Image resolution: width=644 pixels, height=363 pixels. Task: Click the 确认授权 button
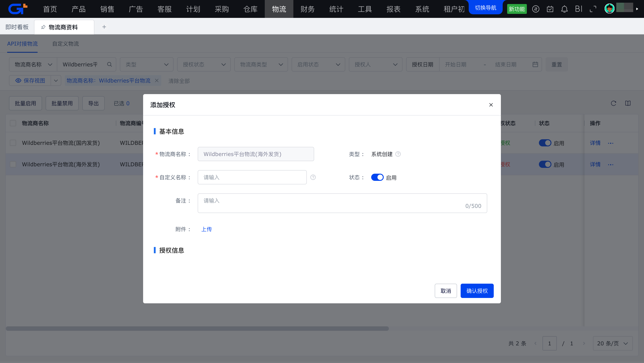pos(477,291)
